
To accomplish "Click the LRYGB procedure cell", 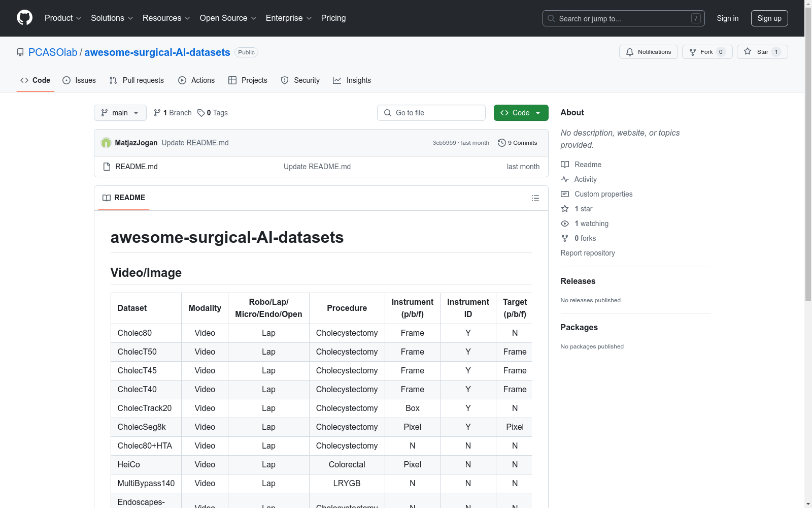I will pyautogui.click(x=347, y=484).
